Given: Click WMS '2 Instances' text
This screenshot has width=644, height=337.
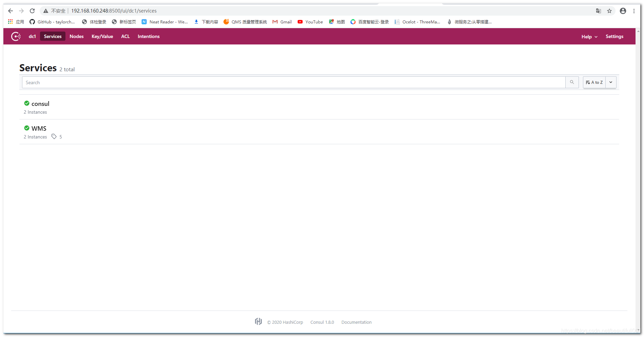Looking at the screenshot, I should point(35,137).
